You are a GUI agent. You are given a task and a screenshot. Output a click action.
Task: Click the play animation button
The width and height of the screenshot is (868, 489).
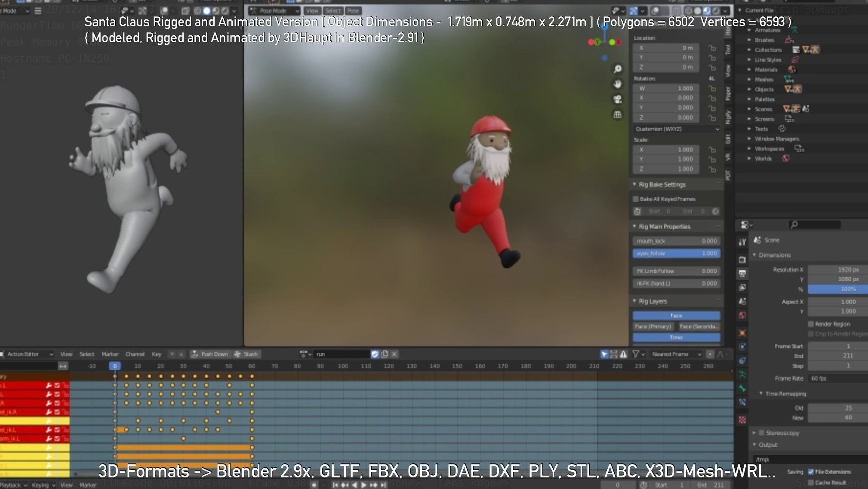[x=364, y=485]
